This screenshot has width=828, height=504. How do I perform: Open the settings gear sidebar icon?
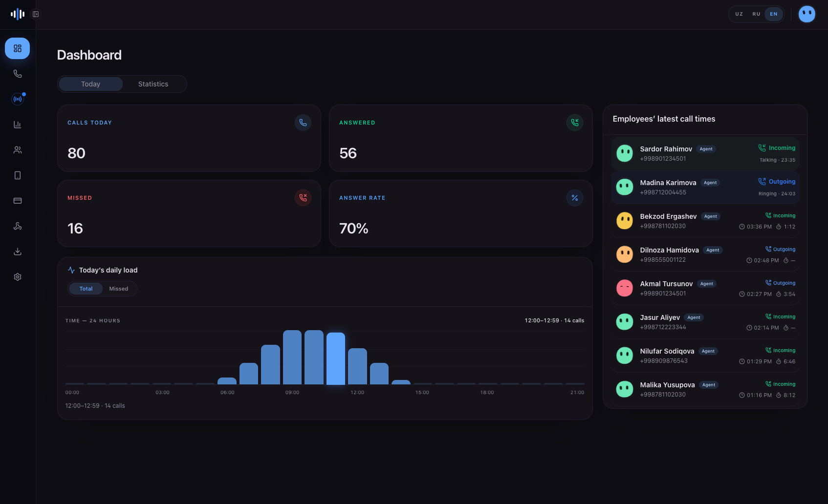(18, 277)
